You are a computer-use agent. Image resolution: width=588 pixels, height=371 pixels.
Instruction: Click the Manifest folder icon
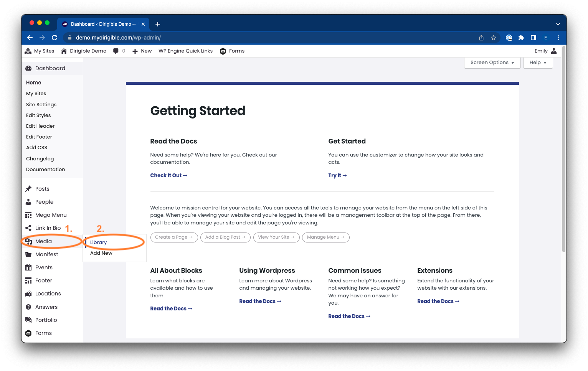[28, 254]
